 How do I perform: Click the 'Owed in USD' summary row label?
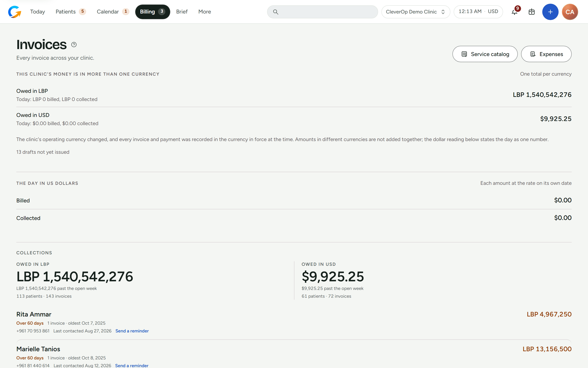[x=33, y=115]
